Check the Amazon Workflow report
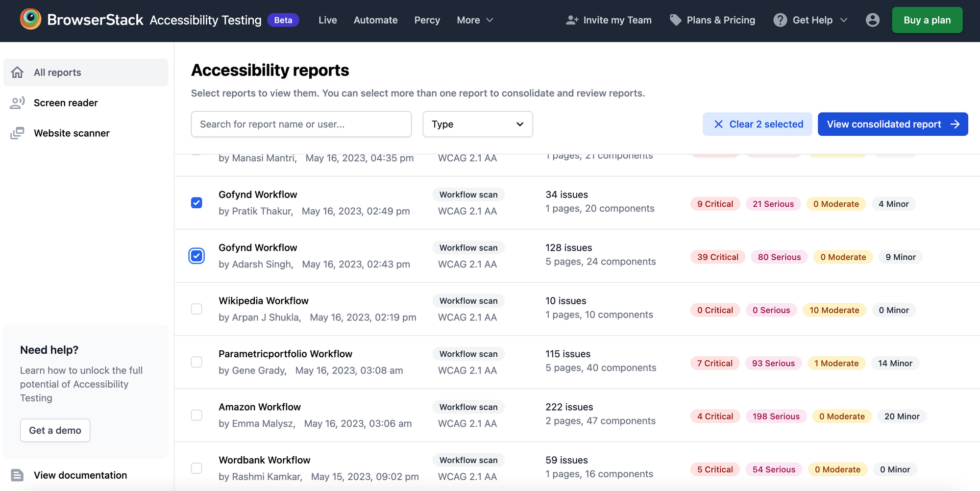 click(196, 415)
